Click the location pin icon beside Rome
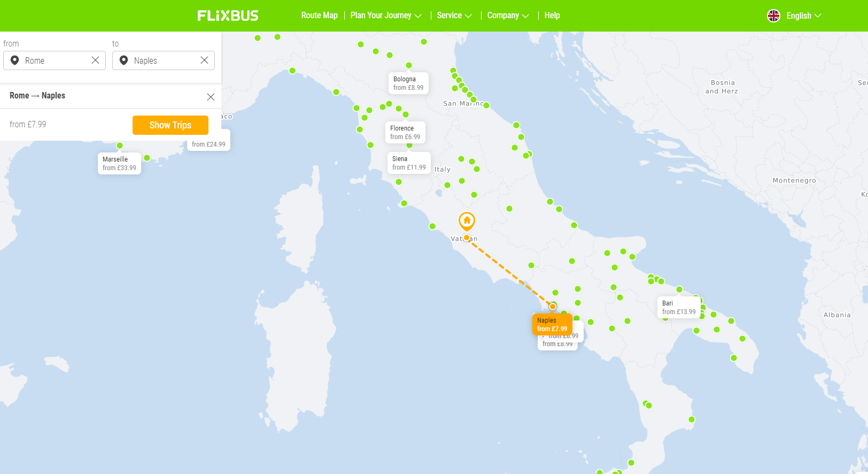 coord(15,60)
